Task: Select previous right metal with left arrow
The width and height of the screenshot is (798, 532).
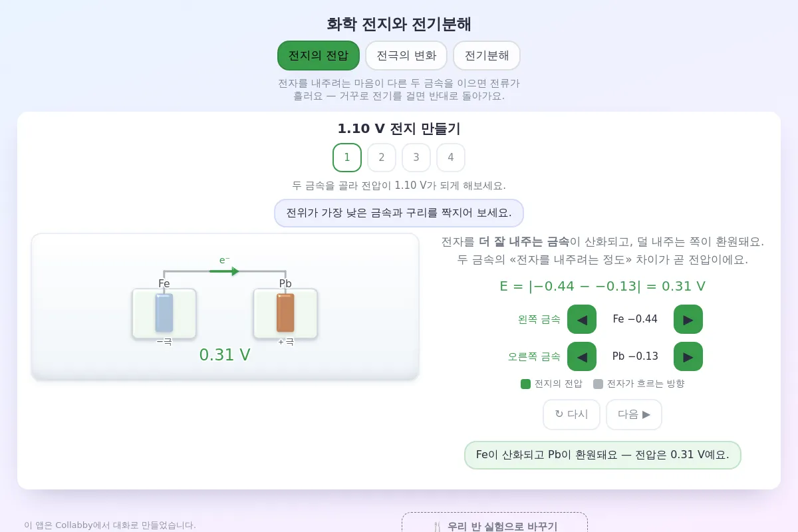Action: [582, 356]
